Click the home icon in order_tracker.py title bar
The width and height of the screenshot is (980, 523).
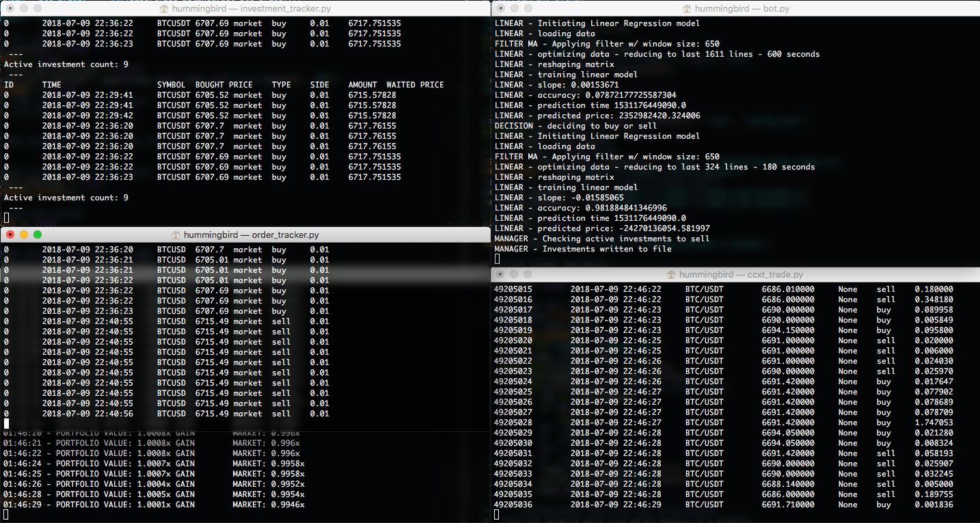click(175, 234)
